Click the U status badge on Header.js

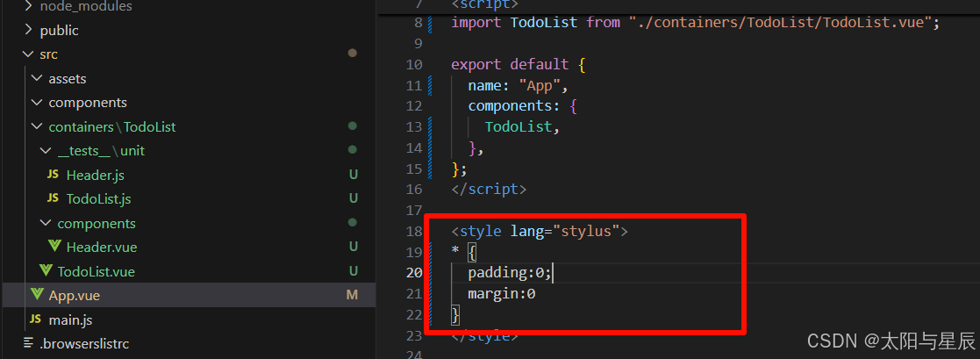pos(353,176)
